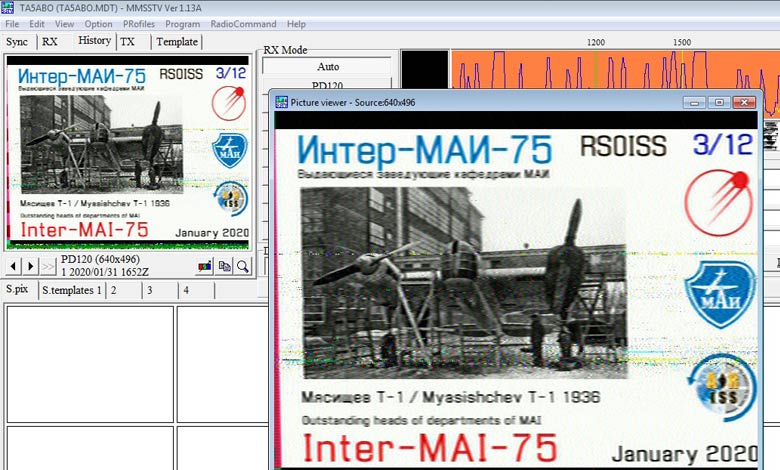Switch to the RX tab
Image resolution: width=780 pixels, height=470 pixels.
tap(50, 42)
